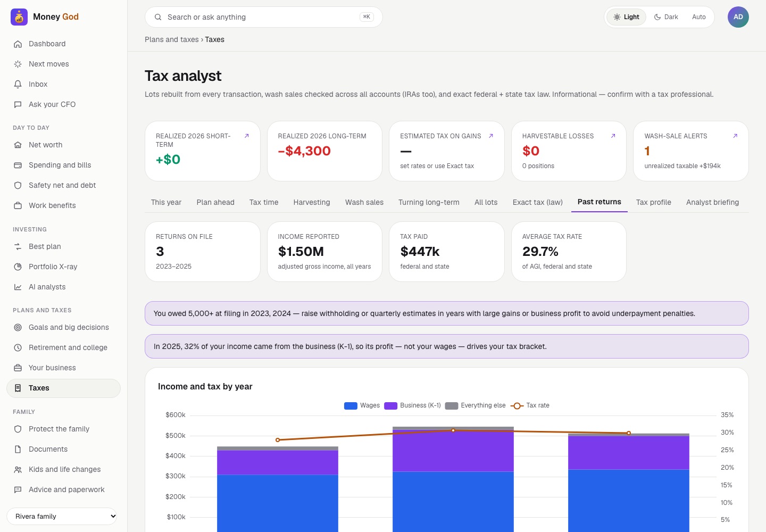Screen dimensions: 766x532
Task: Open Goals and big decisions target icon
Action: pos(18,327)
